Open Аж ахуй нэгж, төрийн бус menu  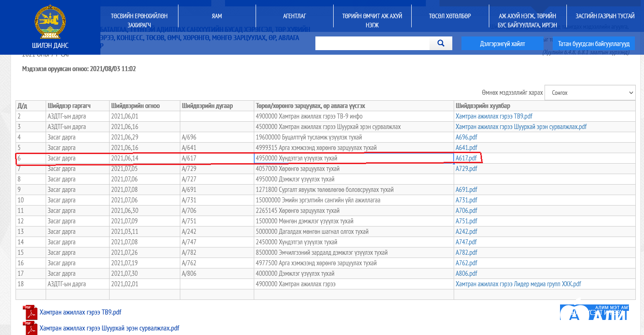point(527,21)
